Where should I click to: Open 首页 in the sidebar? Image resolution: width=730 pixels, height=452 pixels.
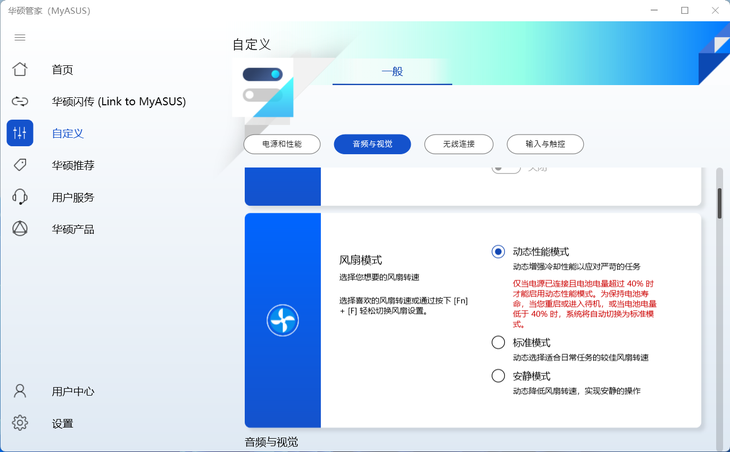click(x=62, y=70)
